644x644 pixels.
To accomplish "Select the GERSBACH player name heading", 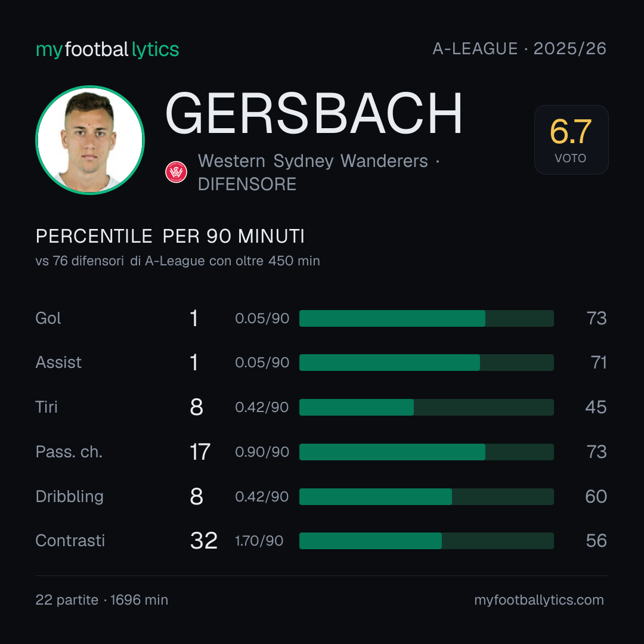I will [314, 113].
